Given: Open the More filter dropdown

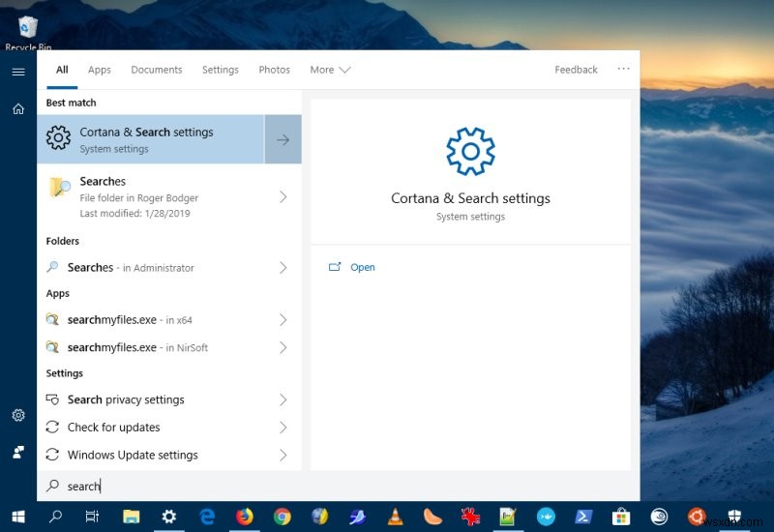Looking at the screenshot, I should [x=330, y=70].
